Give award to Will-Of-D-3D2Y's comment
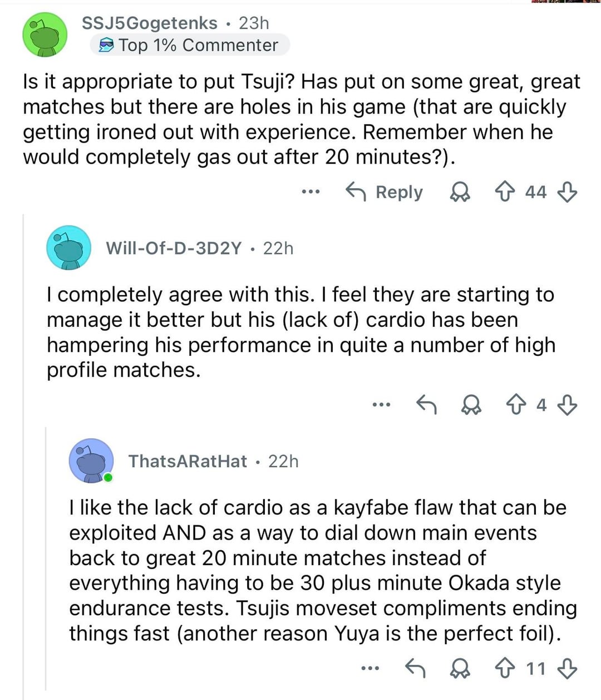Image resolution: width=601 pixels, height=700 pixels. pyautogui.click(x=472, y=405)
